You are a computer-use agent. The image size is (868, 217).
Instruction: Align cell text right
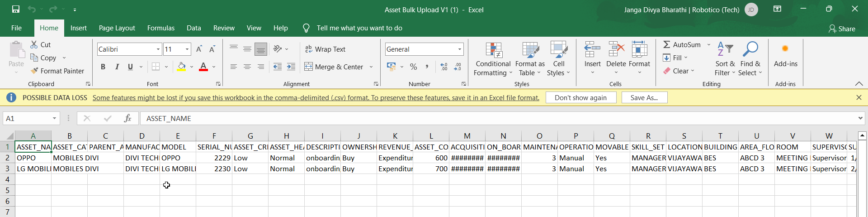[261, 67]
